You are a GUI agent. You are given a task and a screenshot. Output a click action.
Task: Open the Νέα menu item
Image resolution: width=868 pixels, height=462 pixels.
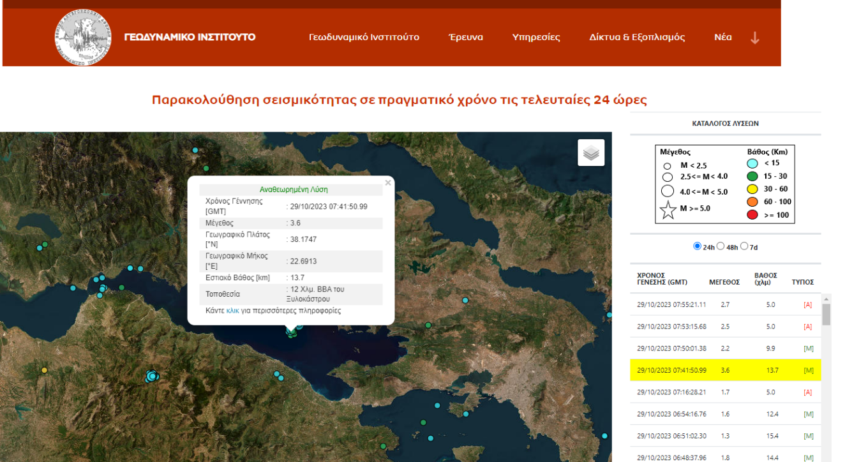723,37
